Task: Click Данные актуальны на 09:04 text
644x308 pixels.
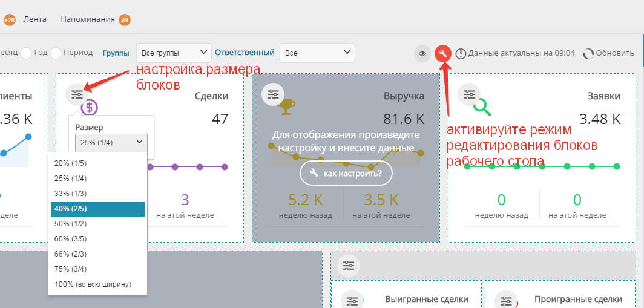Action: (x=522, y=53)
